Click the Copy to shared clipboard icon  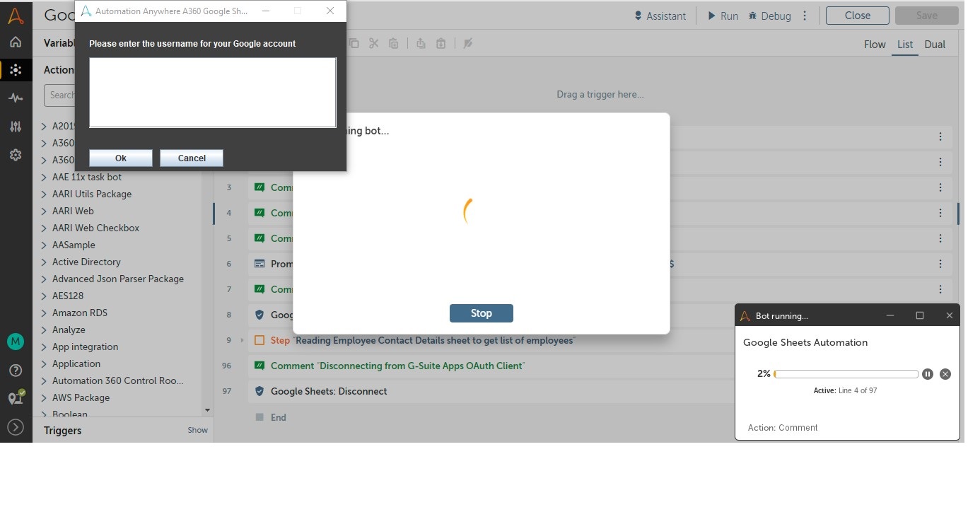(421, 44)
